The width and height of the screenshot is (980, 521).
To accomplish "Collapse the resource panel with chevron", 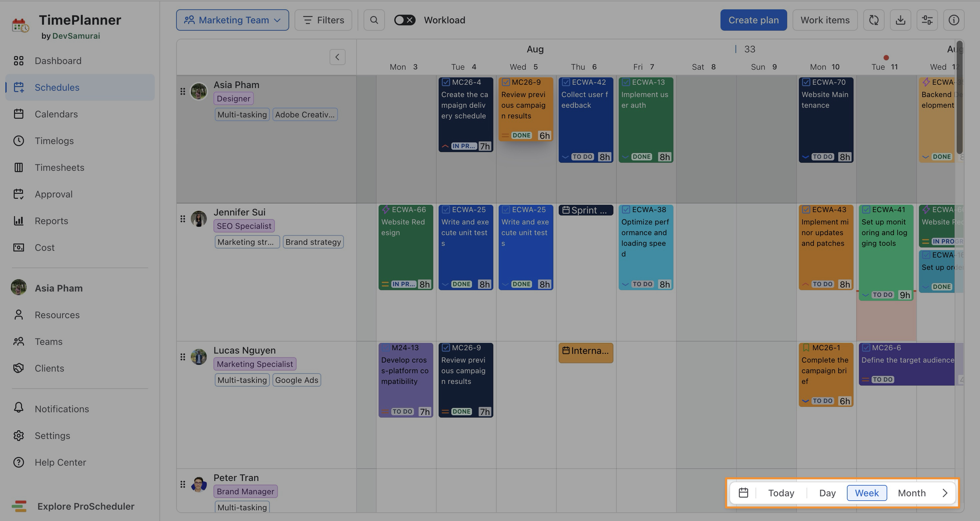I will (338, 57).
